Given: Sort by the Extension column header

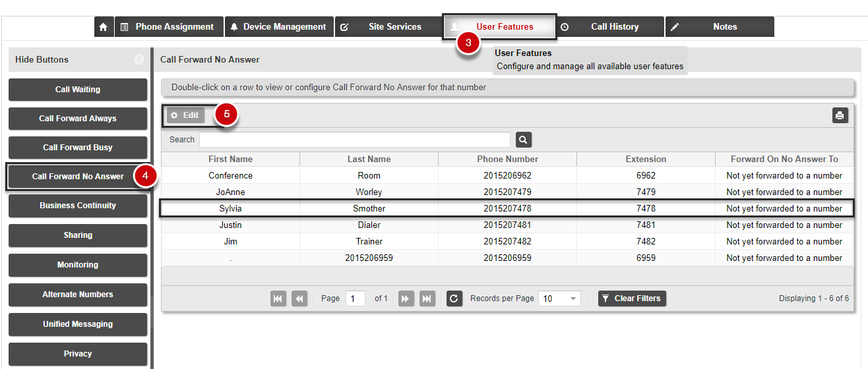Looking at the screenshot, I should click(x=646, y=159).
